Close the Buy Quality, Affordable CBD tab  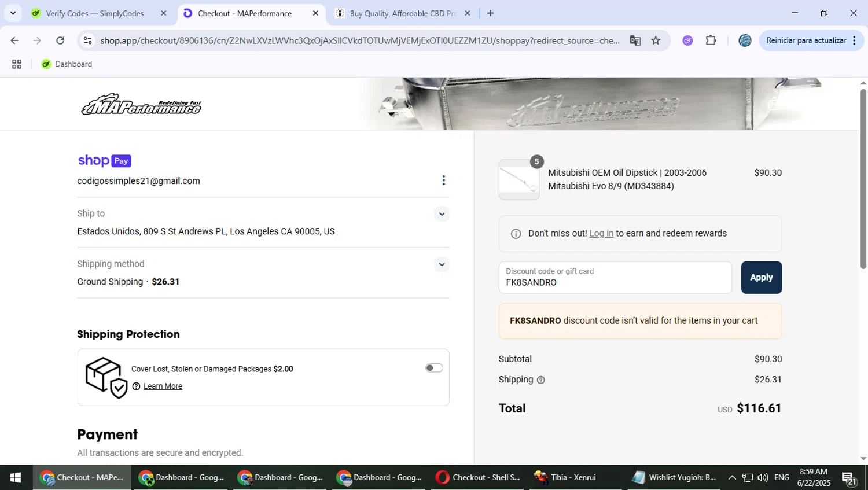[468, 13]
